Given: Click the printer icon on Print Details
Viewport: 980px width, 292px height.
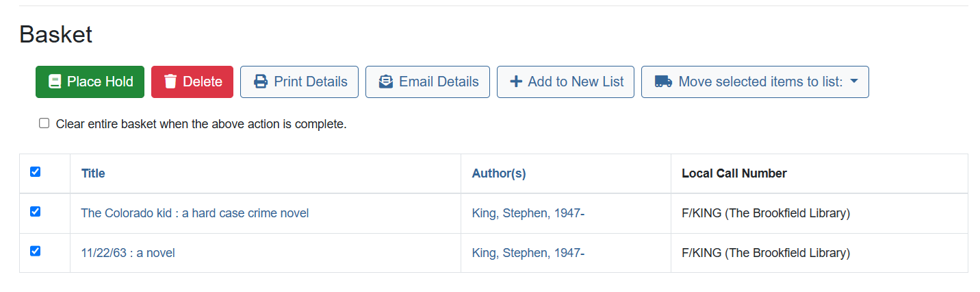Looking at the screenshot, I should click(x=261, y=82).
